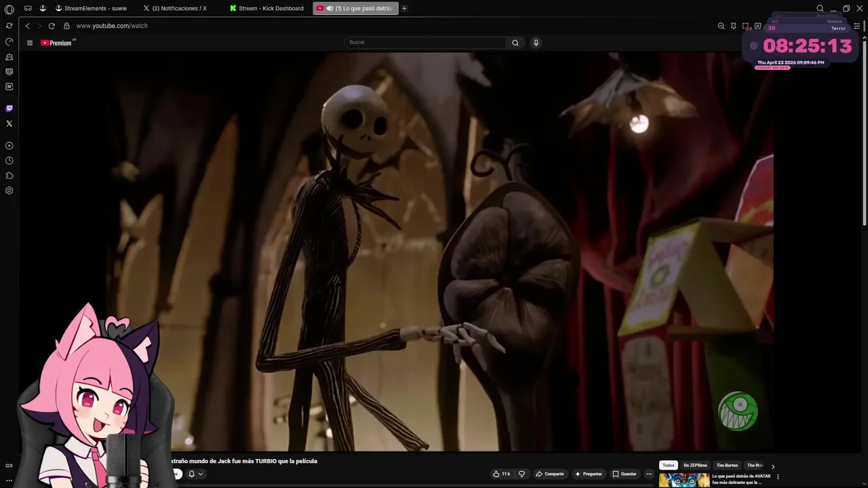
Task: Open the bag icon in Opera sidebar
Action: click(9, 57)
